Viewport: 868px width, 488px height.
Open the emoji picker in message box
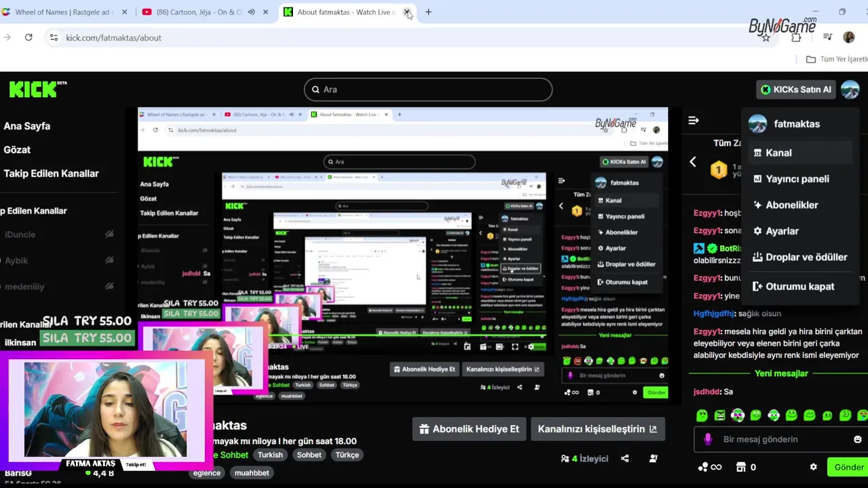point(857,439)
